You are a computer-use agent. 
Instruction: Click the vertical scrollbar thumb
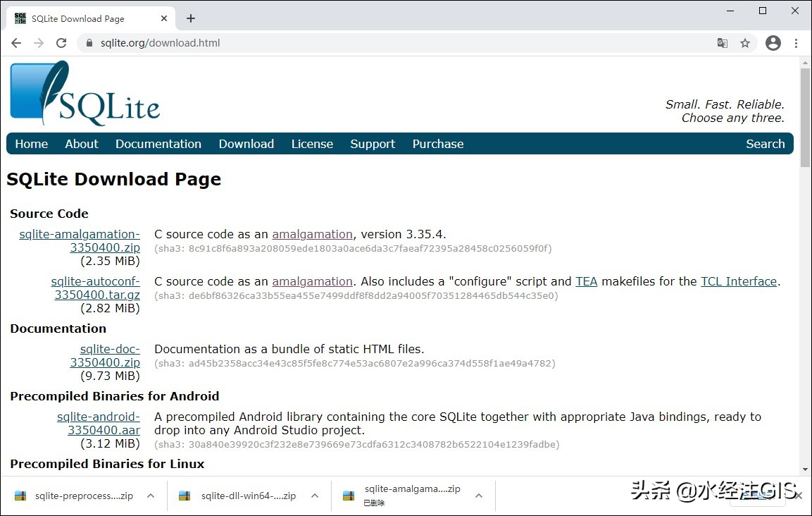point(805,118)
